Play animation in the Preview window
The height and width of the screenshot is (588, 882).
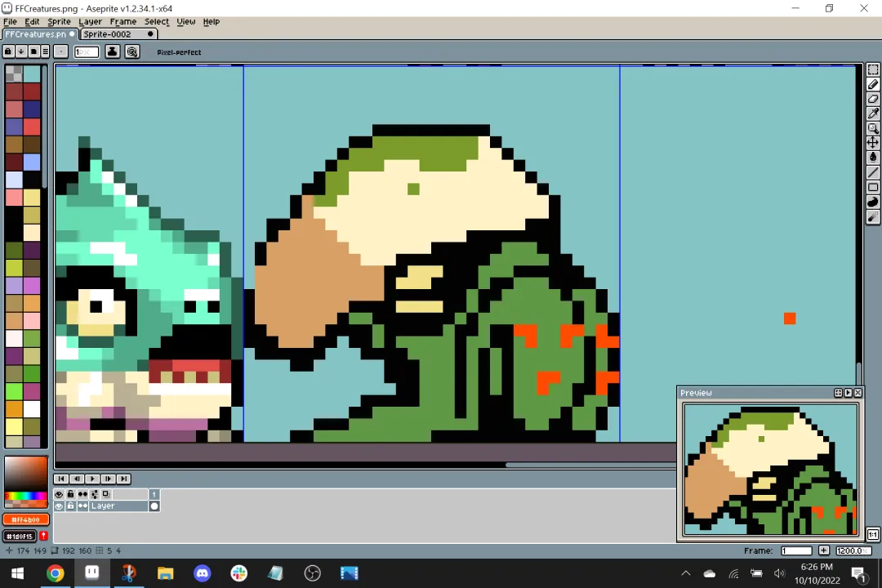pyautogui.click(x=849, y=393)
